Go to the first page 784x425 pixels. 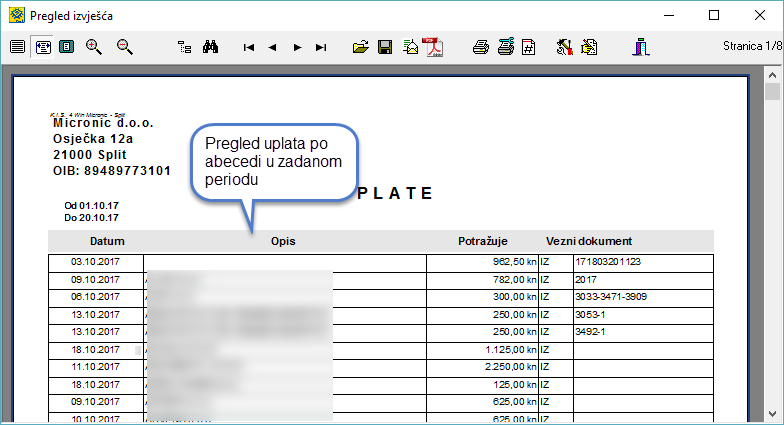pos(248,47)
